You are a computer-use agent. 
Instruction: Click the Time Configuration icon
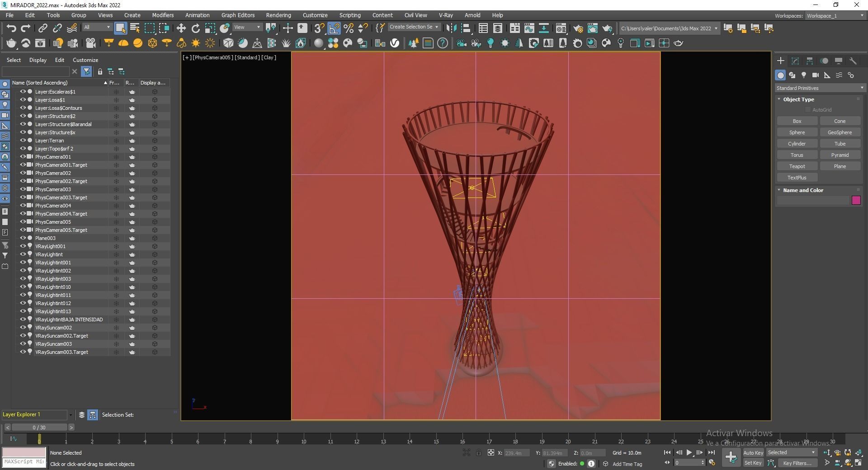pyautogui.click(x=712, y=462)
